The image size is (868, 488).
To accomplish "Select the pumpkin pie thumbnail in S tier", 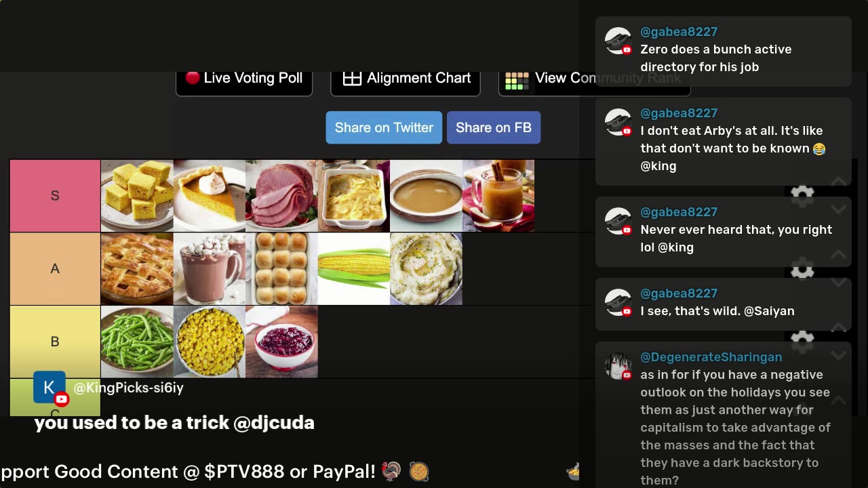I will pyautogui.click(x=210, y=196).
